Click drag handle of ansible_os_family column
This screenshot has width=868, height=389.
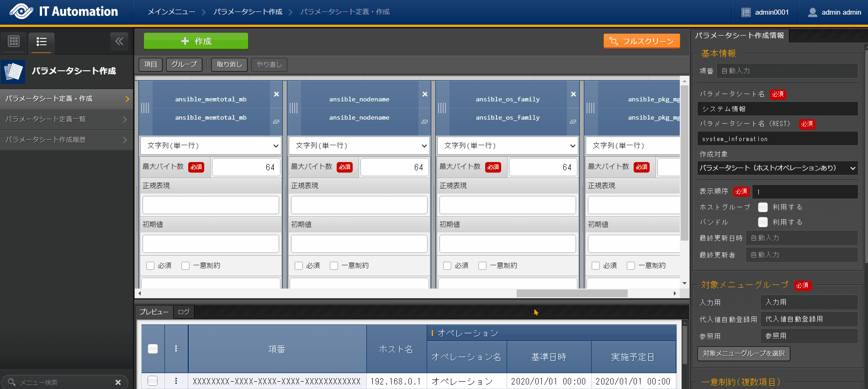442,108
